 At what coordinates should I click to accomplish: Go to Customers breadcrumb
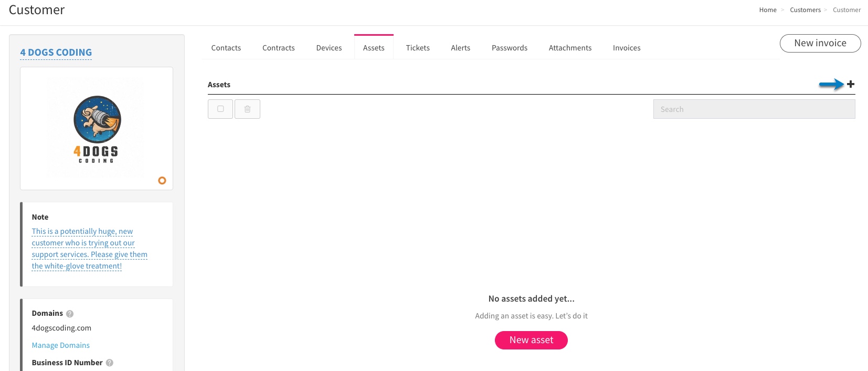point(805,10)
